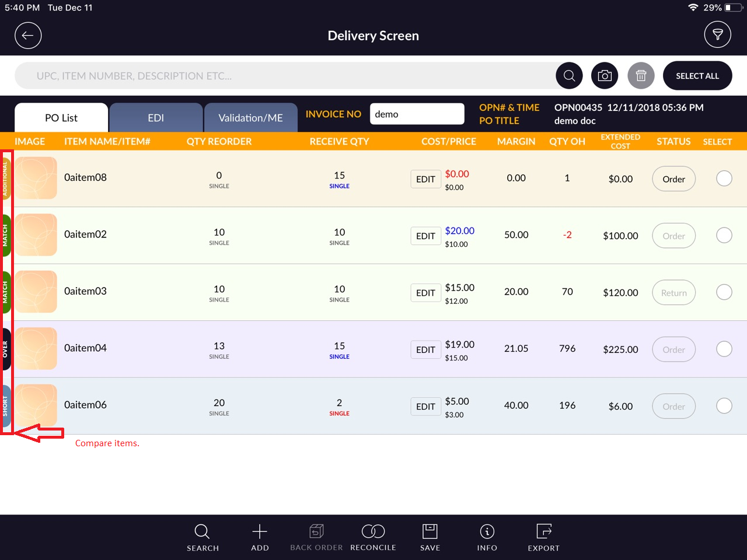
Task: Open the camera barcode scanner
Action: (605, 76)
